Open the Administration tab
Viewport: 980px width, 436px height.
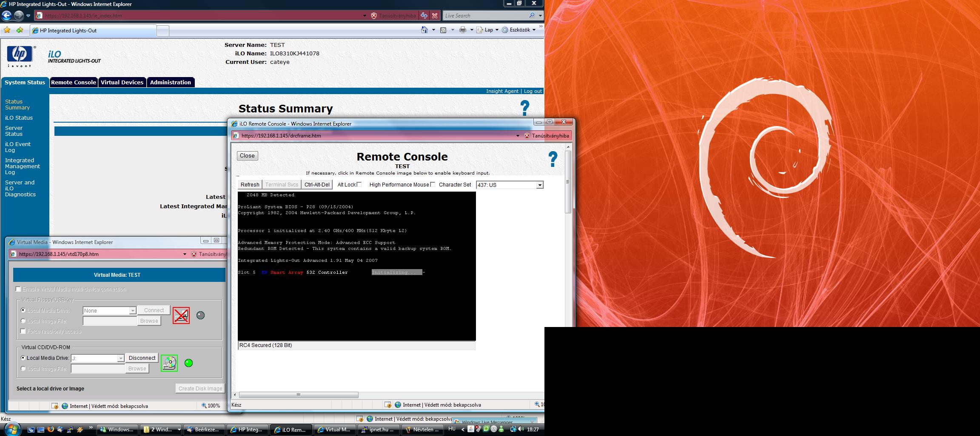click(170, 82)
